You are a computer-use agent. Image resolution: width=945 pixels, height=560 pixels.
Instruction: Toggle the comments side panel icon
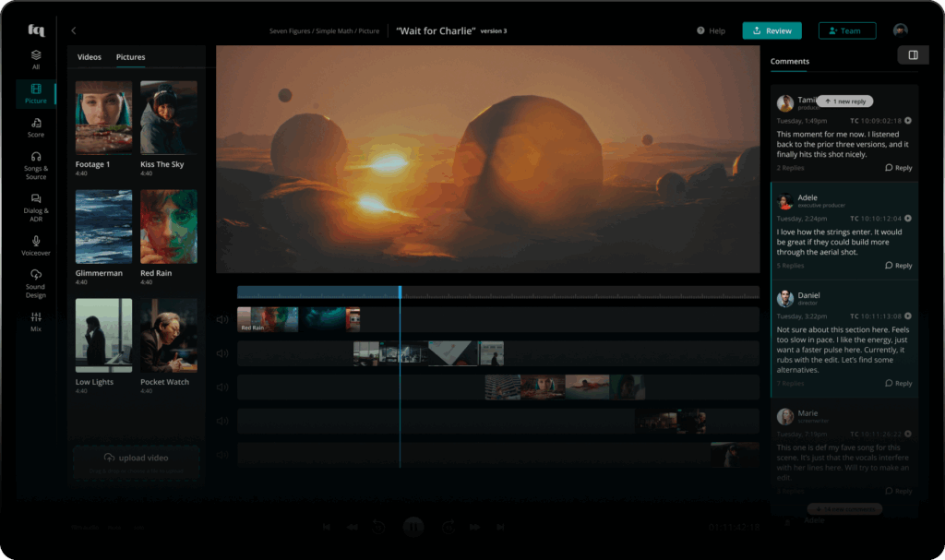tap(913, 55)
